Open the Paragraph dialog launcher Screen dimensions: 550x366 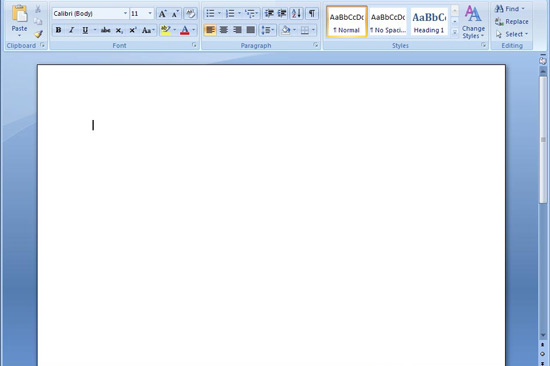[x=315, y=45]
